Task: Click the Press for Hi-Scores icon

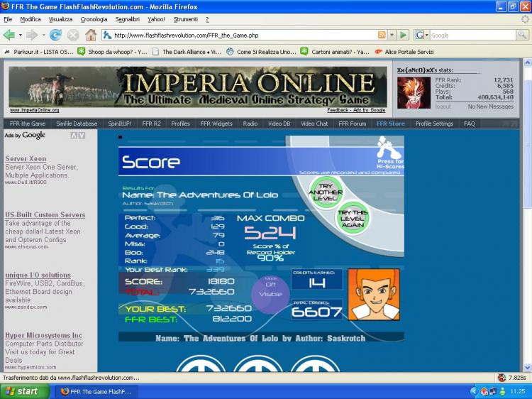Action: click(x=391, y=153)
